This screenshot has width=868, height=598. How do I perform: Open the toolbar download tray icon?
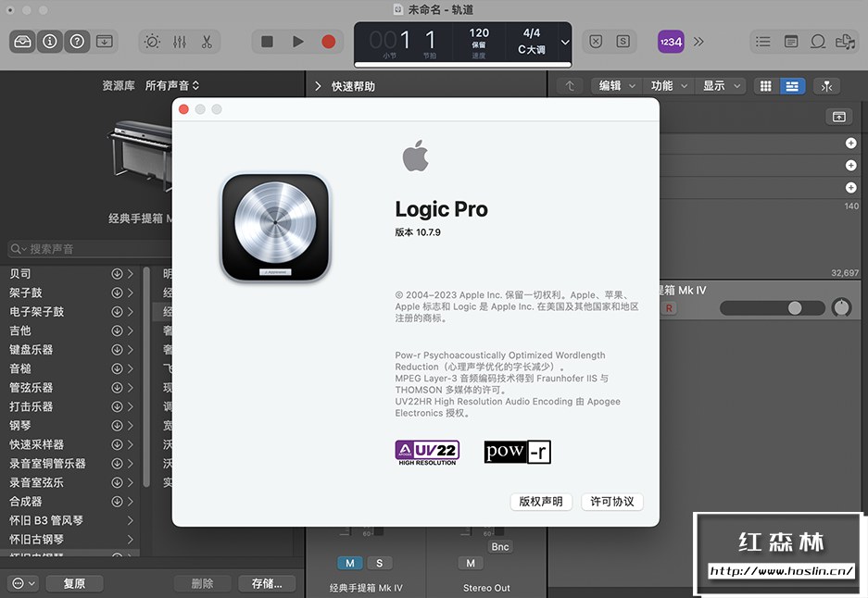pos(104,42)
